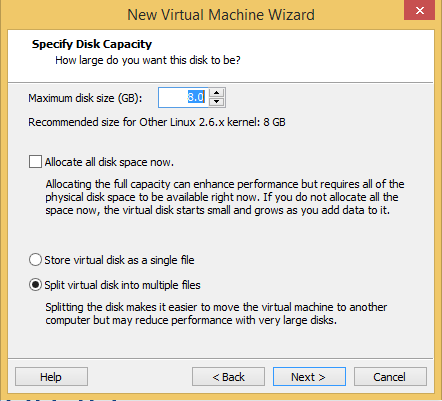Enable the Allocate all disk space now checkbox
This screenshot has width=442, height=401.
coord(35,162)
